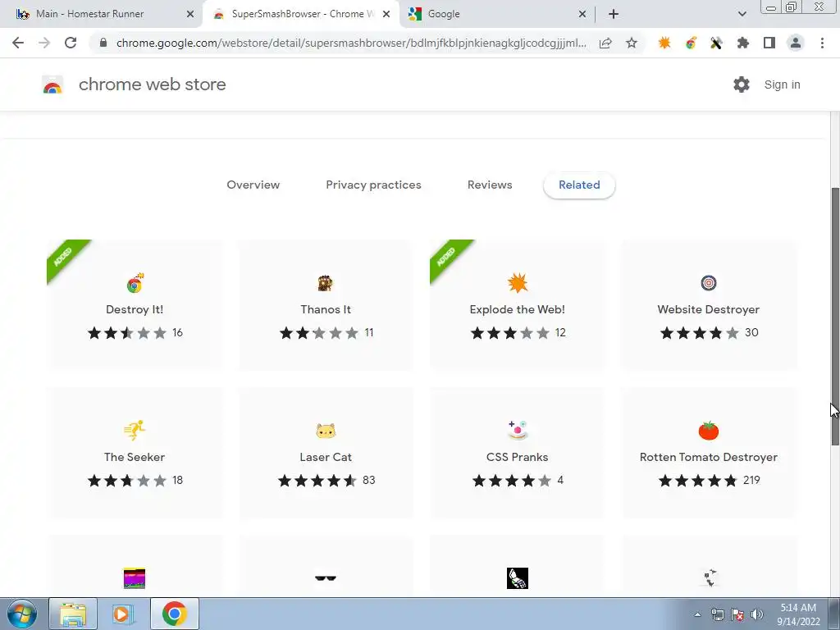The height and width of the screenshot is (630, 840).
Task: Launch the orange explosion toolbar extension
Action: tap(664, 43)
